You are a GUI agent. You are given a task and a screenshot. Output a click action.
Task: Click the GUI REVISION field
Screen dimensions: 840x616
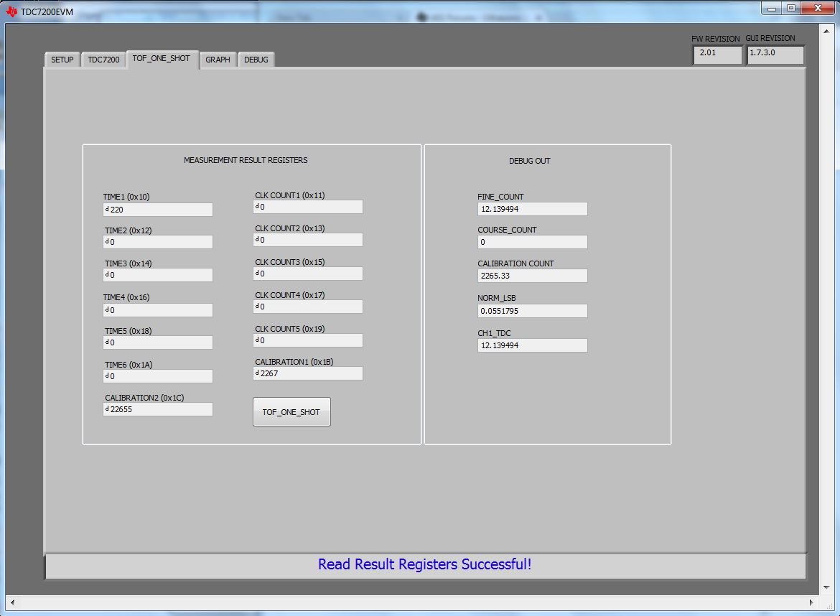pos(775,55)
